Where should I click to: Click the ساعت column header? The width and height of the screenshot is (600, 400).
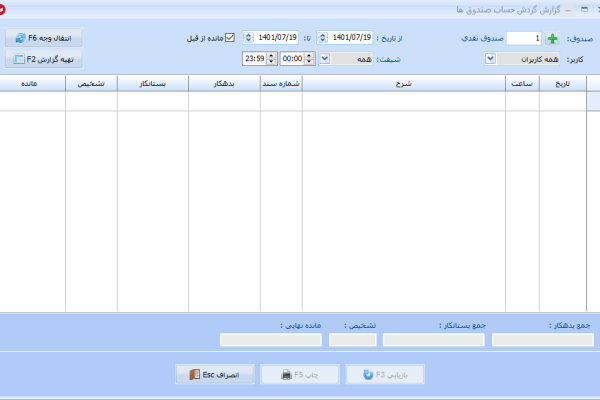click(x=522, y=83)
